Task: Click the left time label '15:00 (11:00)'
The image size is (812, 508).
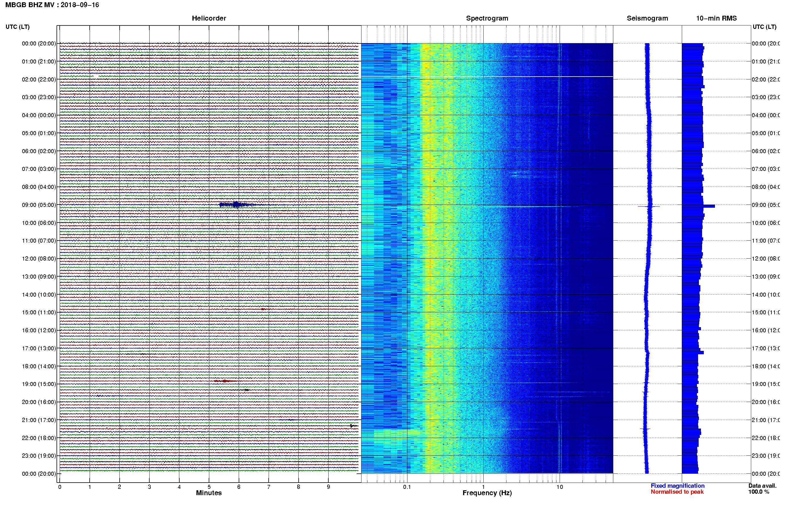Action: click(x=39, y=313)
